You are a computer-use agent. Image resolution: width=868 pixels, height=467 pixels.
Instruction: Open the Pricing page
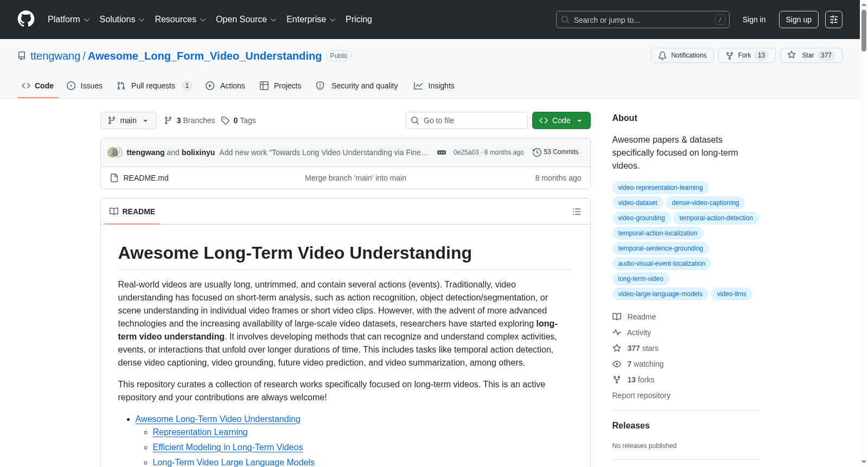click(359, 20)
